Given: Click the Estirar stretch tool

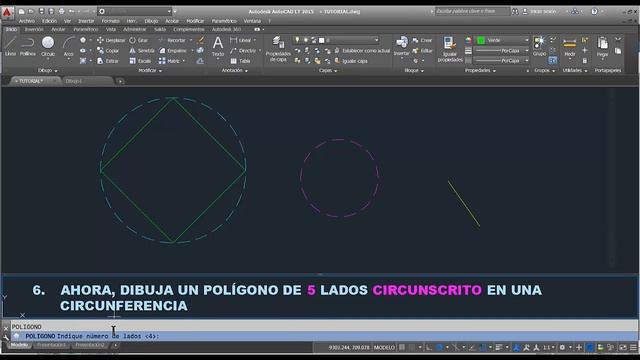Looking at the screenshot, I should tap(108, 61).
